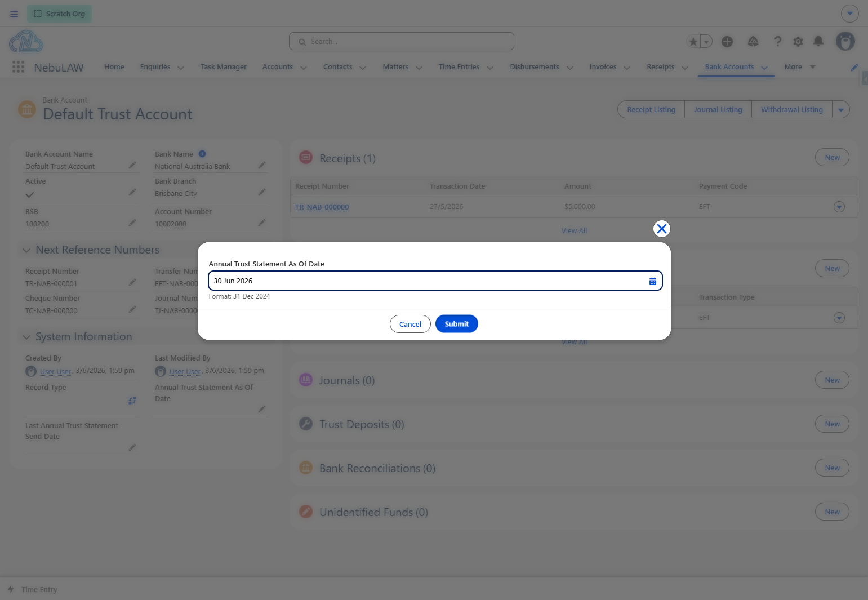868x600 pixels.
Task: Edit Last Annual Trust Statement Send Date
Action: (132, 447)
